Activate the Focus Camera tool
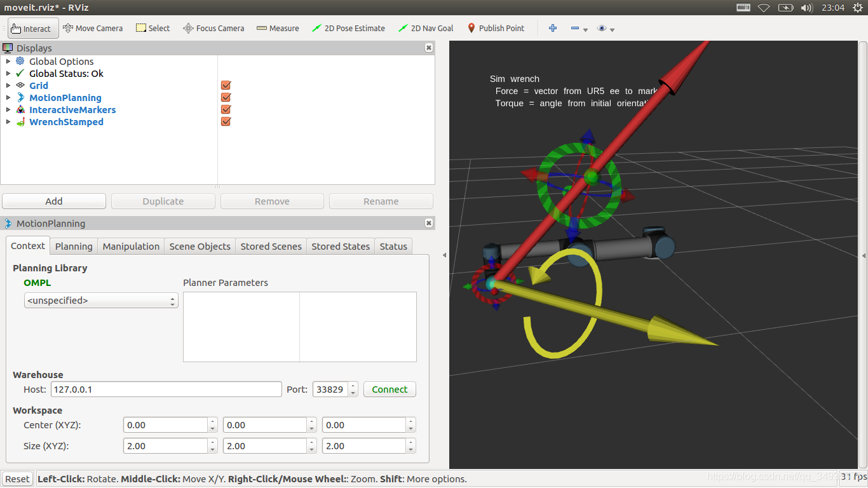Viewport: 868px width, 488px height. click(214, 28)
